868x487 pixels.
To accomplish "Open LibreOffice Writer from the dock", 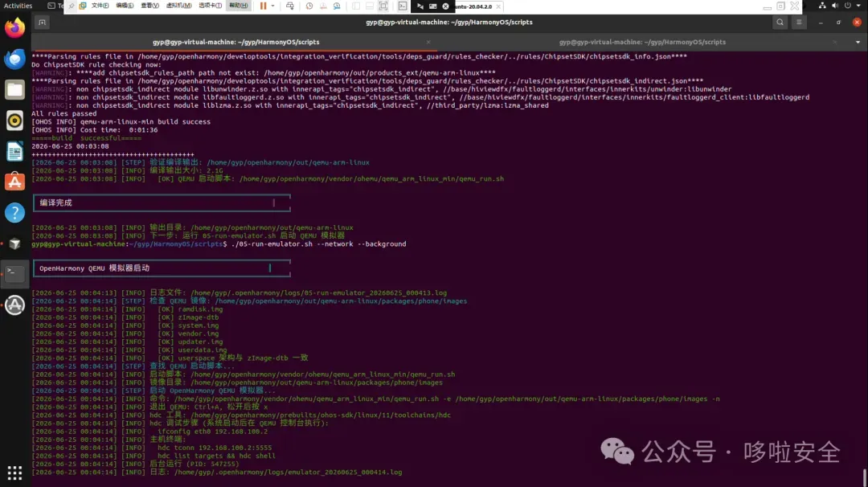I will [x=15, y=151].
